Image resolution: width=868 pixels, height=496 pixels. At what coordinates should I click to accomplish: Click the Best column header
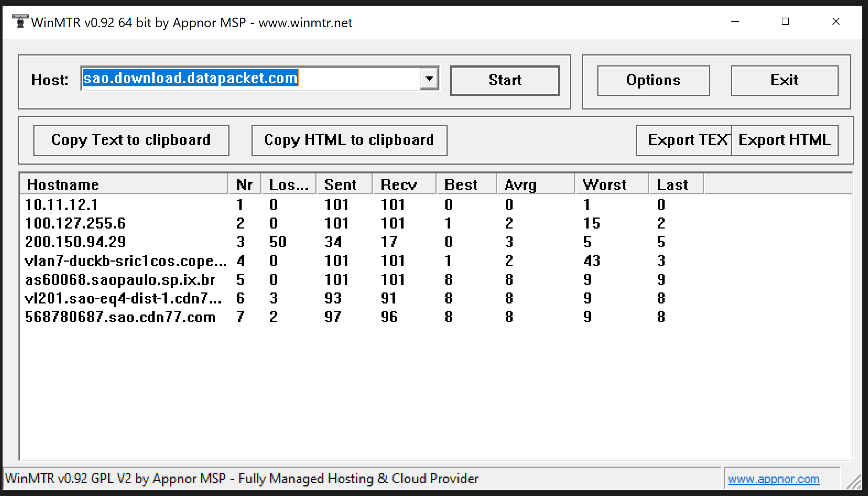point(467,184)
